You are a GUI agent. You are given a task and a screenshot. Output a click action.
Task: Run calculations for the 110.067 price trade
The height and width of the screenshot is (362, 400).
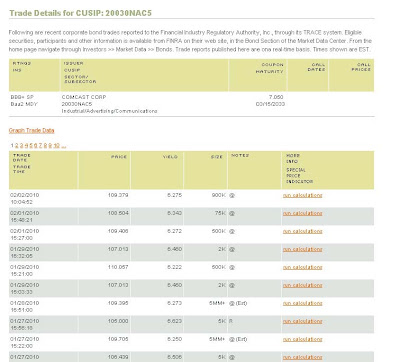(302, 267)
